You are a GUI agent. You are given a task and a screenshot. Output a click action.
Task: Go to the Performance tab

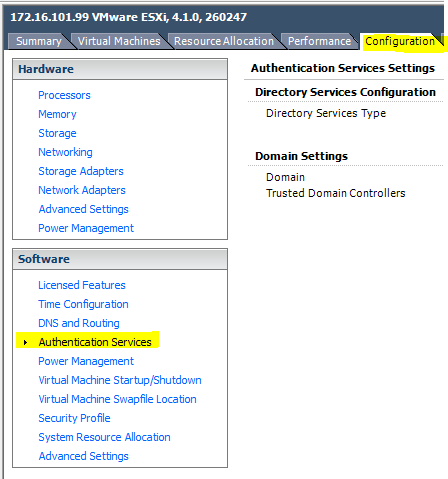pyautogui.click(x=319, y=41)
